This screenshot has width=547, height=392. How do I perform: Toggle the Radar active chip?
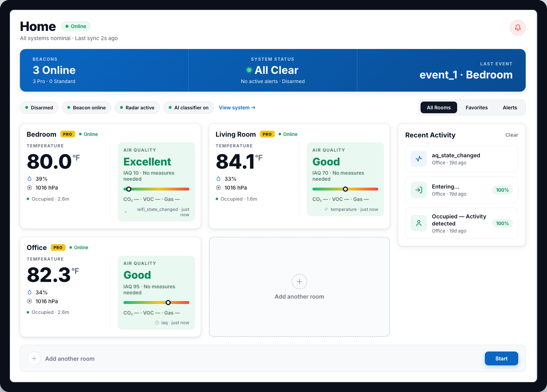[x=137, y=108]
